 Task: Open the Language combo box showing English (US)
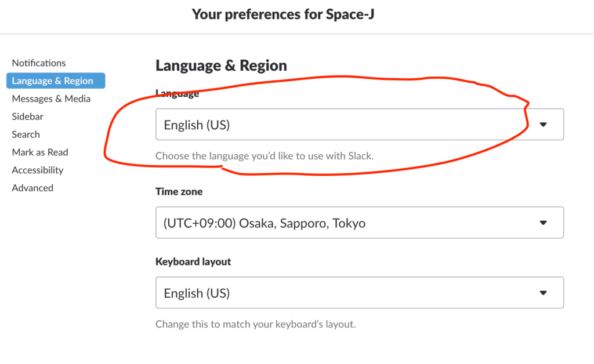click(360, 125)
